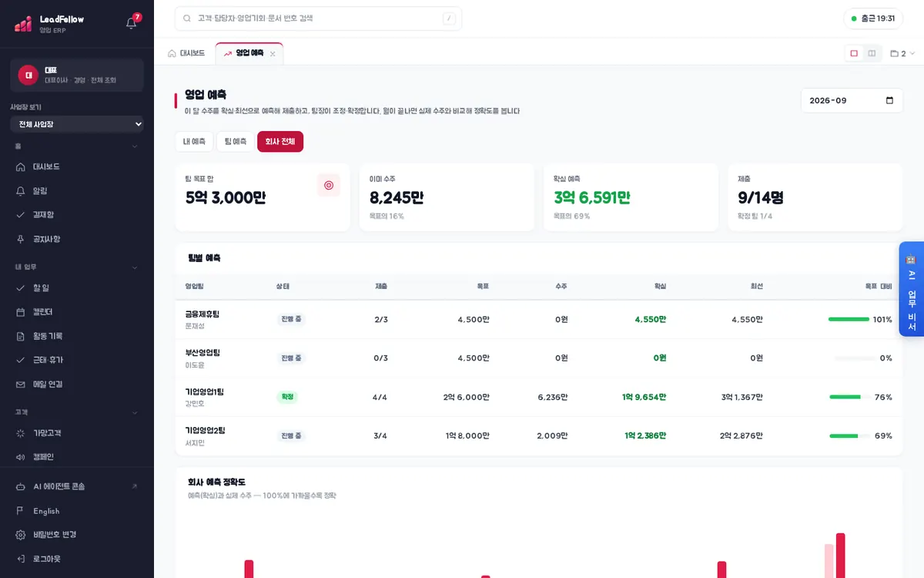Click the 금융제휴팀 101% progress bar

[849, 319]
